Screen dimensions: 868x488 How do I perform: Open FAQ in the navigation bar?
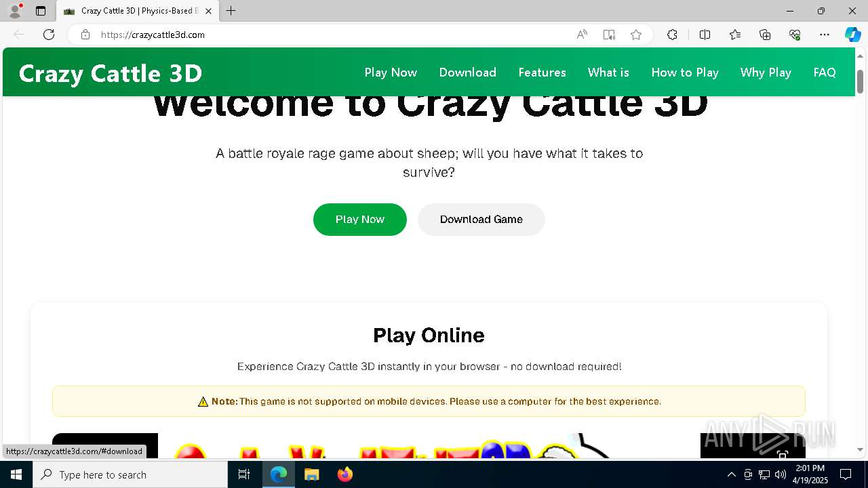tap(825, 73)
